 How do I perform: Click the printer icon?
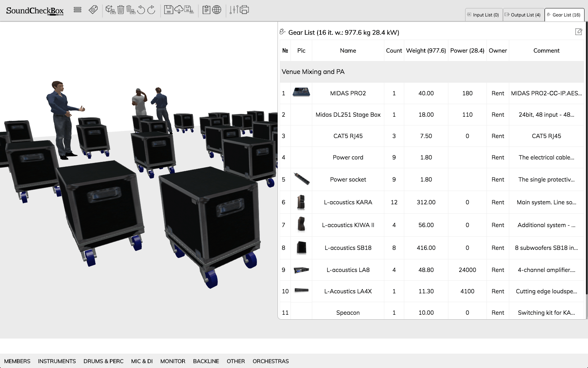[x=244, y=10]
